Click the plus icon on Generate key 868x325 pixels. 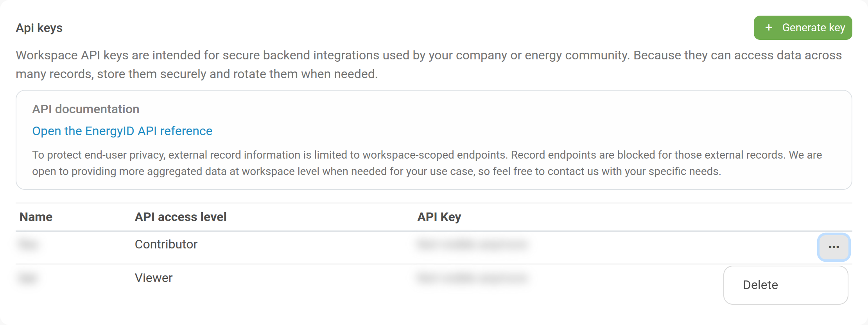769,28
